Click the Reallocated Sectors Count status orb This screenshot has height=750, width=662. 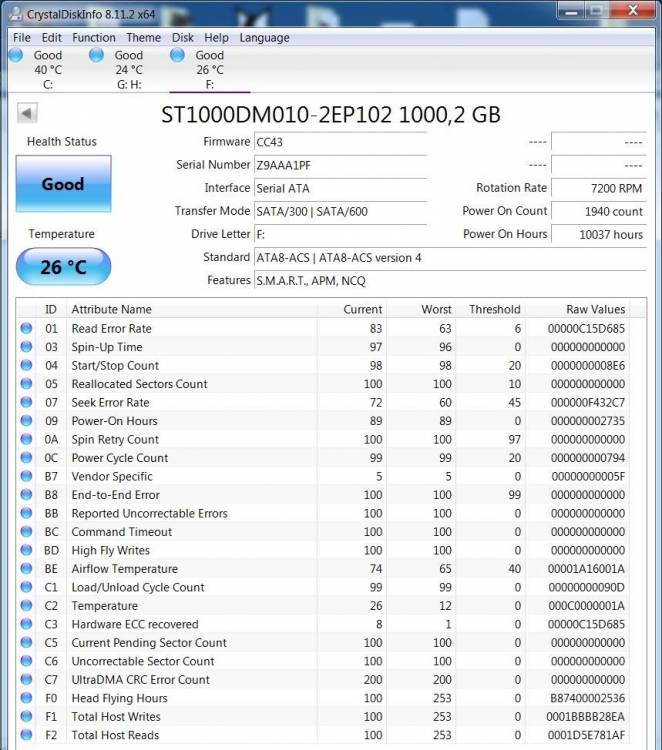[26, 384]
